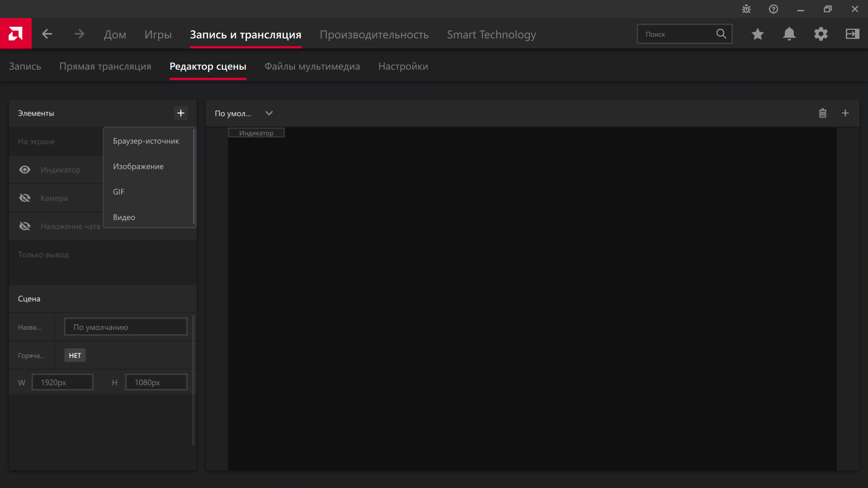Image resolution: width=868 pixels, height=488 pixels.
Task: Select the Редактор сцены subtab
Action: coord(208,66)
